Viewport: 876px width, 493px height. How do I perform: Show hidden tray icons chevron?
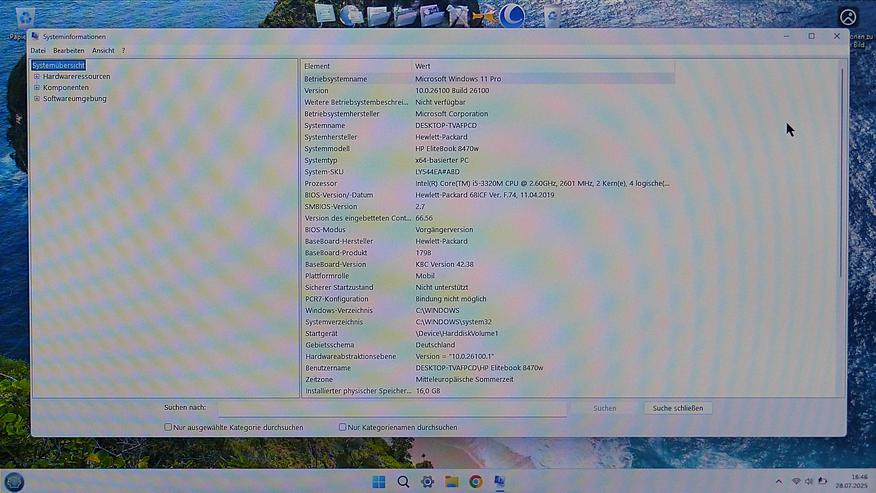pos(779,481)
